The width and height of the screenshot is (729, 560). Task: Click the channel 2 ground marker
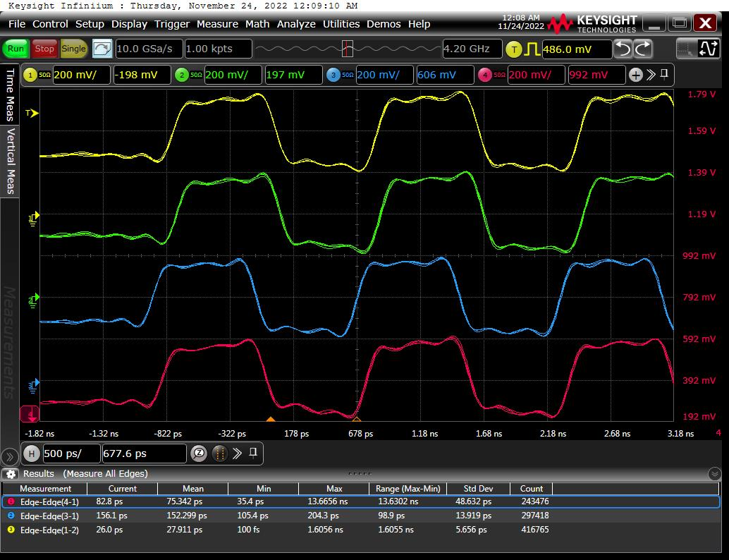[33, 300]
